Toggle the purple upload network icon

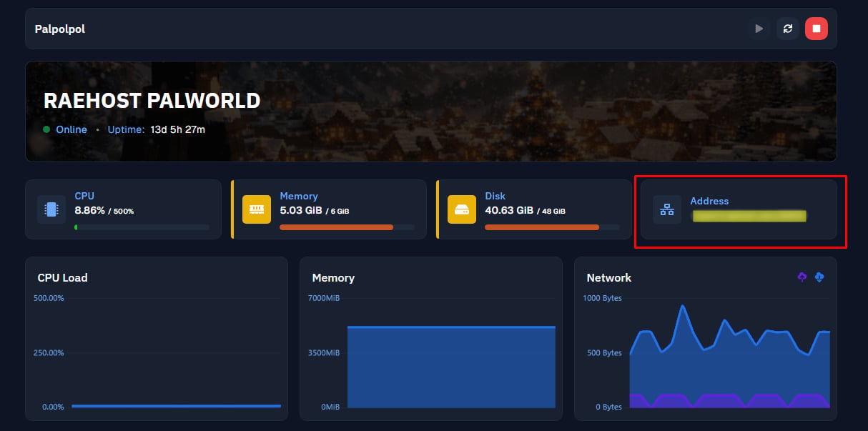[x=802, y=277]
